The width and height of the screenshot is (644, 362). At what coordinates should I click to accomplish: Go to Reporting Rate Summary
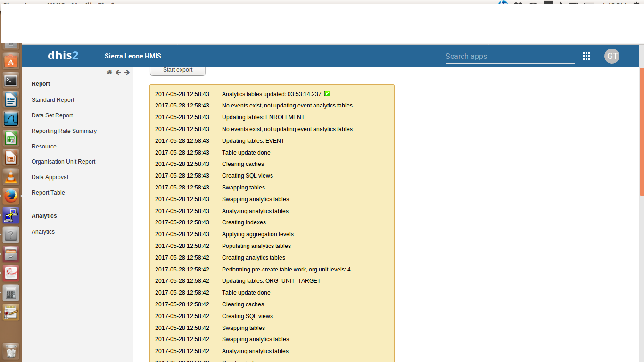click(64, 131)
